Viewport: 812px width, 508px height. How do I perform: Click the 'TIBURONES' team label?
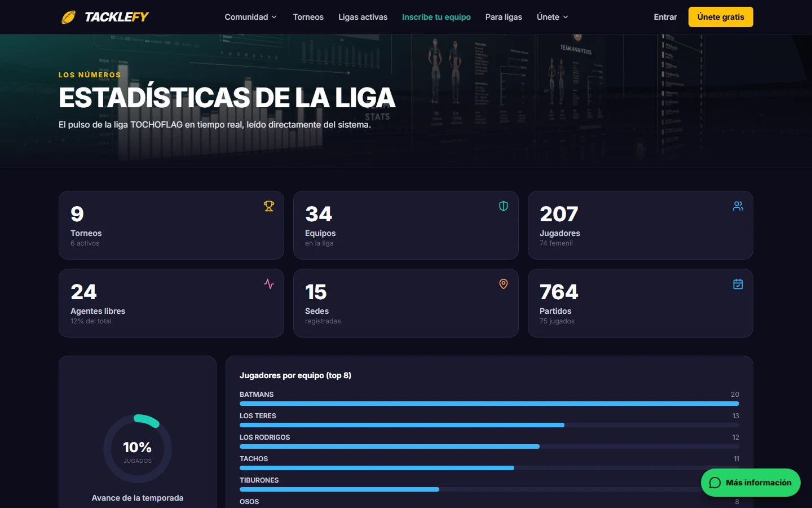tap(259, 480)
